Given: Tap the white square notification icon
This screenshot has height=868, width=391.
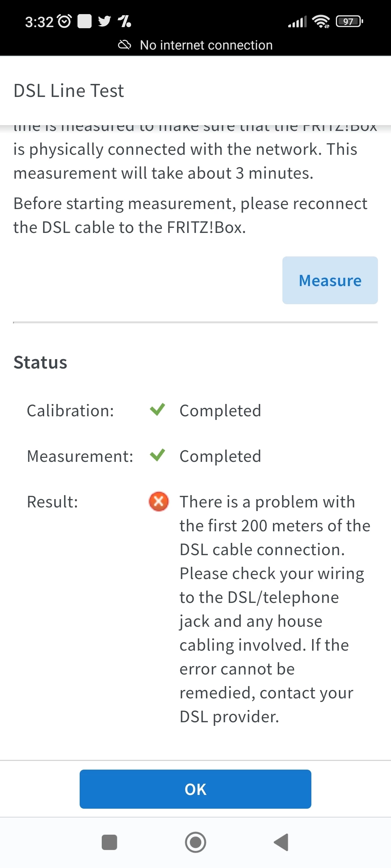Looking at the screenshot, I should [84, 21].
